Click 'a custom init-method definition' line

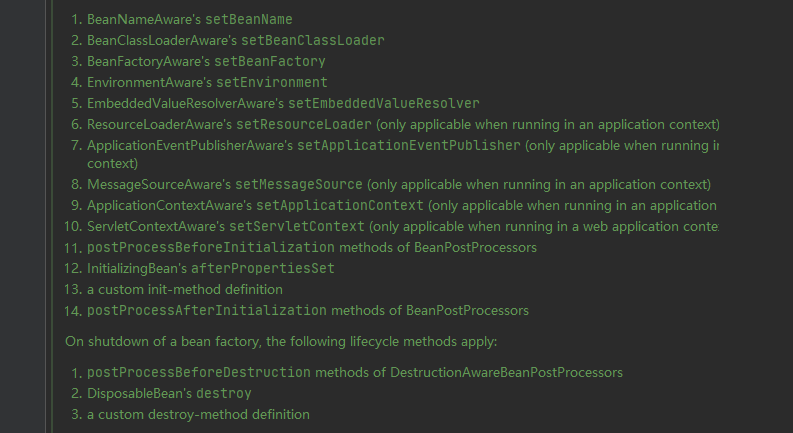185,289
